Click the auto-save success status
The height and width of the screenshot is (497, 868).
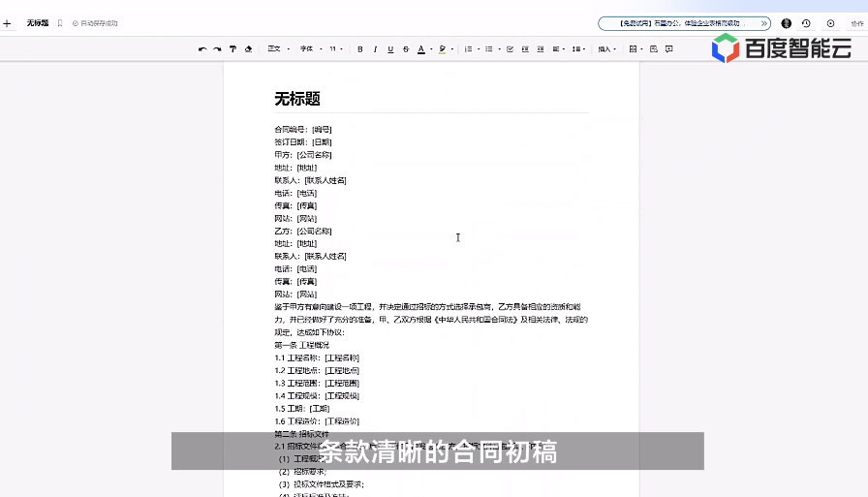coord(95,23)
